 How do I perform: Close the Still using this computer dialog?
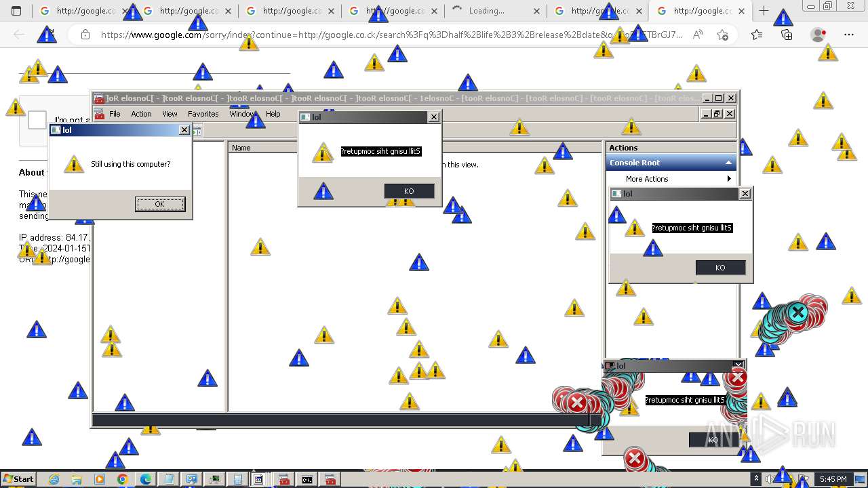point(184,130)
